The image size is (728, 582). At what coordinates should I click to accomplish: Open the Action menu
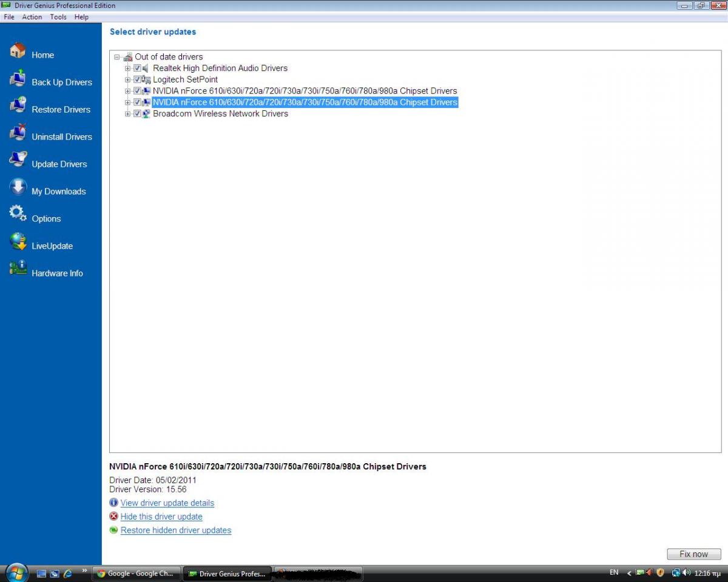tap(32, 17)
